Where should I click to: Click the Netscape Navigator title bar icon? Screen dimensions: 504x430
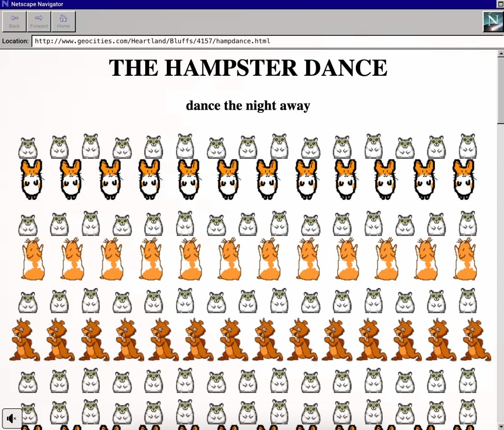click(x=5, y=4)
